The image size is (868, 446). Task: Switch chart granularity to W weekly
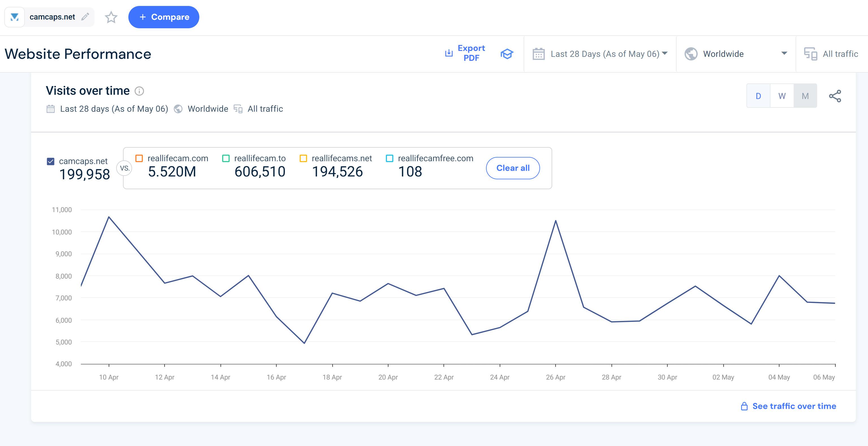point(782,96)
